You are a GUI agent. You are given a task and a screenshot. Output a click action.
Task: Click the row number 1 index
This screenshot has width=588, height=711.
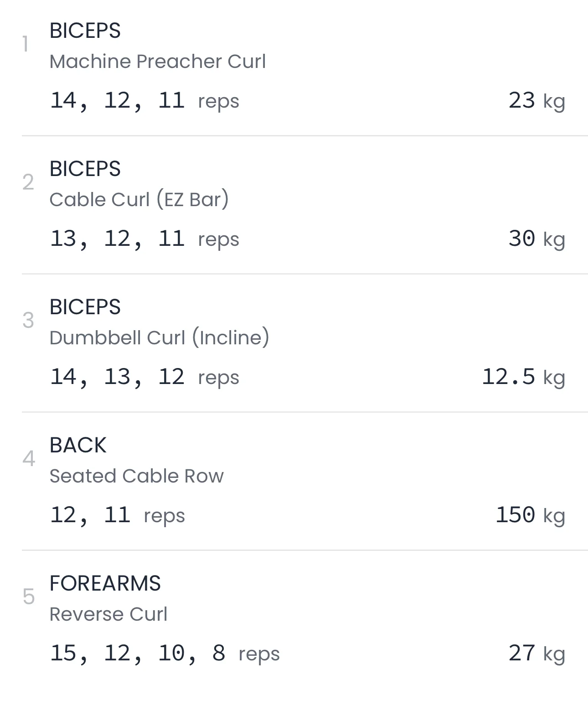[26, 45]
